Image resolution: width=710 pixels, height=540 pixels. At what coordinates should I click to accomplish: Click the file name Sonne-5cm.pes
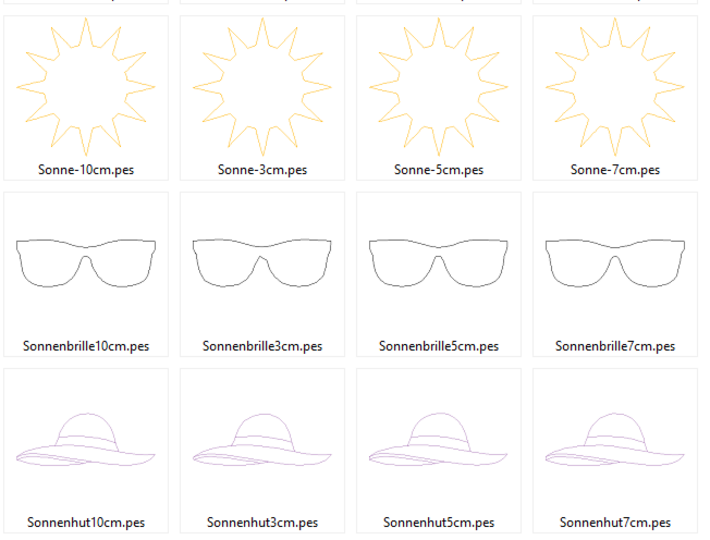pos(439,170)
